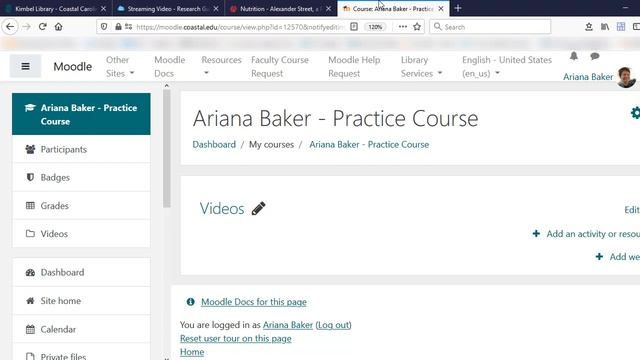Open the messages speech bubble icon
Screen dimensions: 640x360
coord(595,56)
